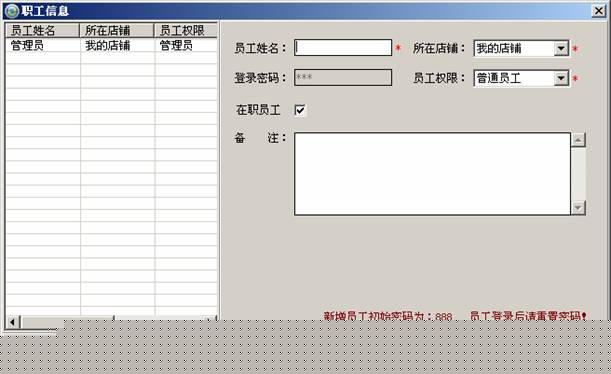The width and height of the screenshot is (611, 374).
Task: Close the 职工信息 window
Action: tap(599, 11)
